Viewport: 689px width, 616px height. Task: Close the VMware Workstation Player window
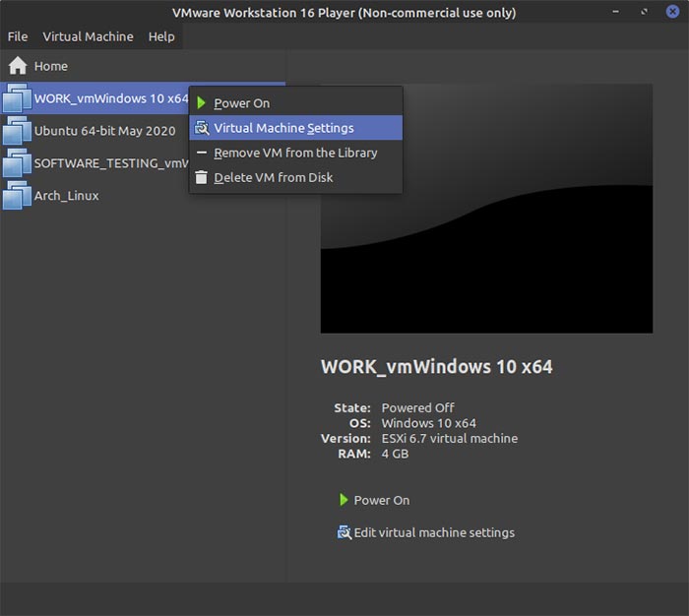672,12
